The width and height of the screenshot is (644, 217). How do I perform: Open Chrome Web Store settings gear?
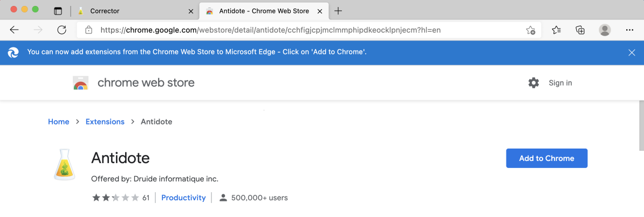[x=533, y=83]
